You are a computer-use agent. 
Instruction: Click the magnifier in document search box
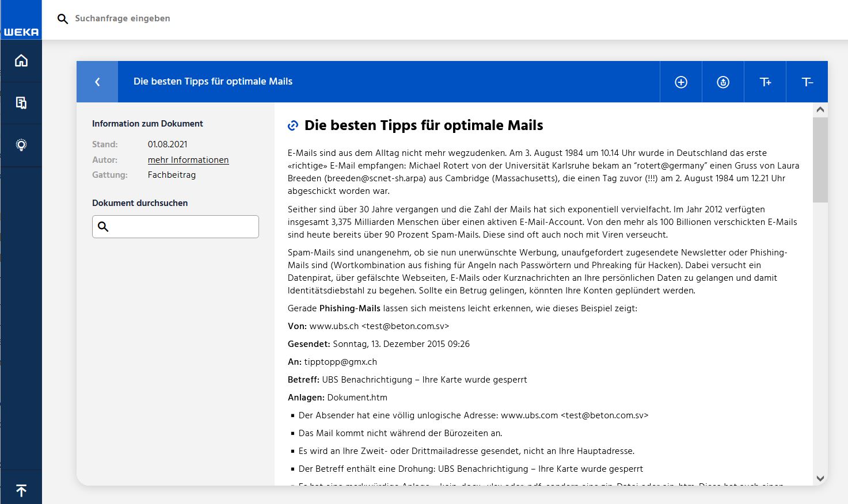104,227
